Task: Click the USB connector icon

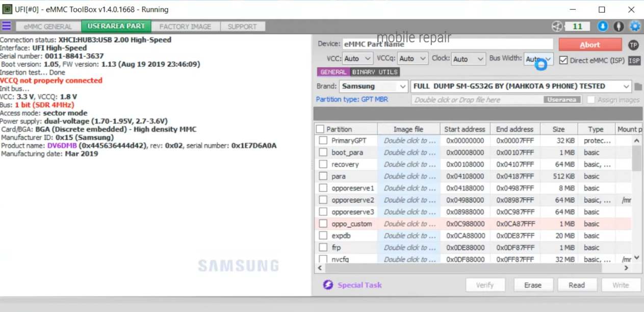Action: click(619, 26)
